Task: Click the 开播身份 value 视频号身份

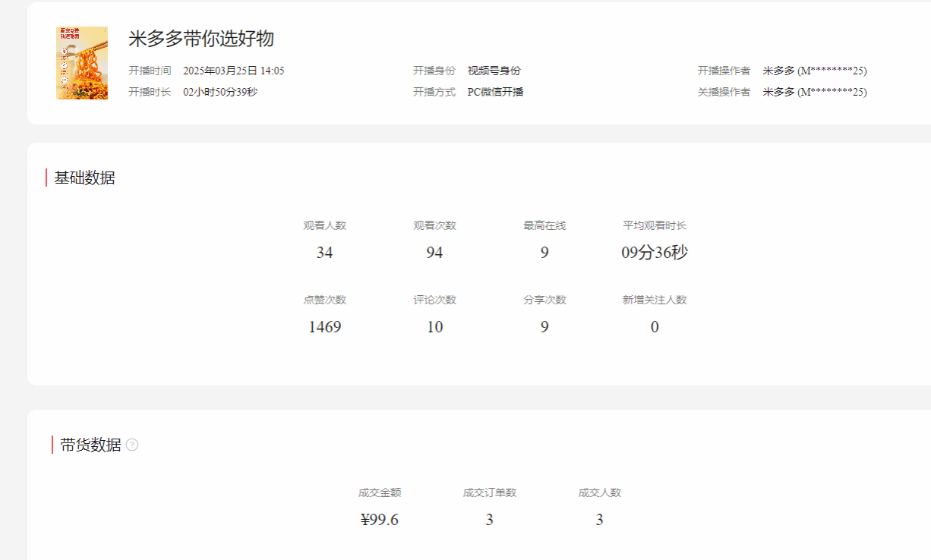Action: click(494, 71)
